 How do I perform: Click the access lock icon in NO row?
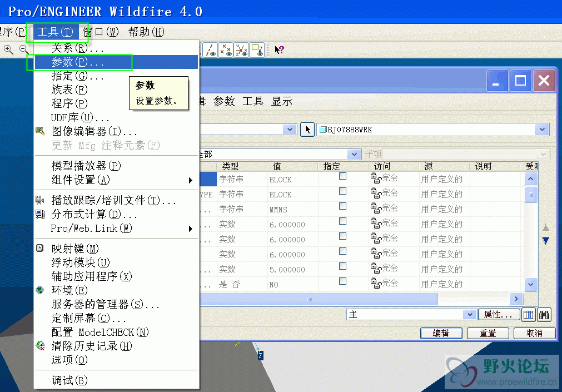[x=376, y=284]
